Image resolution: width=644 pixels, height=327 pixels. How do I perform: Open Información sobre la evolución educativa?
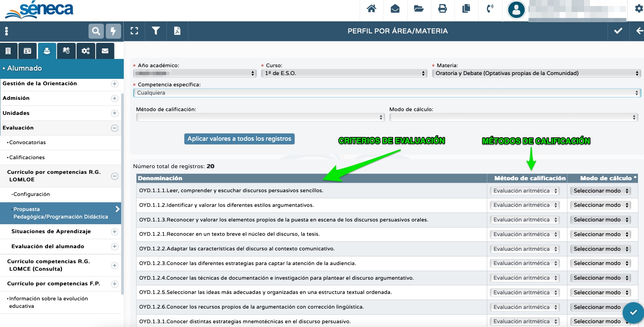[x=48, y=302]
